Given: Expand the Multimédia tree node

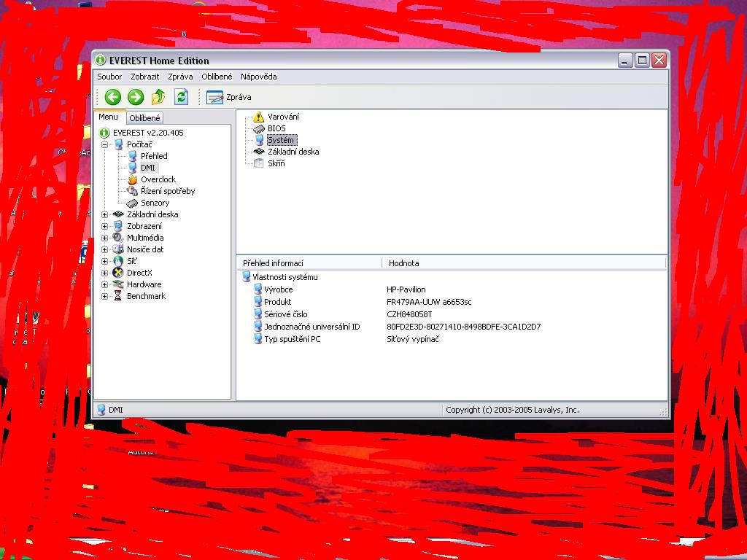Looking at the screenshot, I should pyautogui.click(x=104, y=238).
